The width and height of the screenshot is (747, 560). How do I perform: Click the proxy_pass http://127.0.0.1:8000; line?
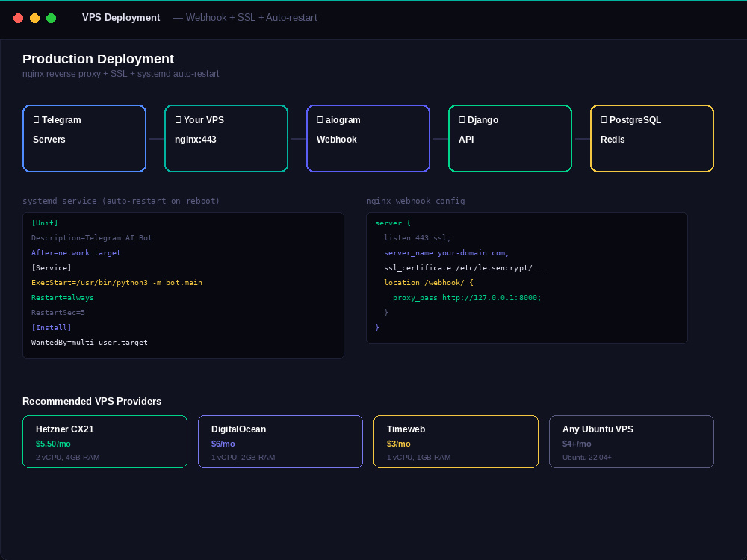coord(467,298)
